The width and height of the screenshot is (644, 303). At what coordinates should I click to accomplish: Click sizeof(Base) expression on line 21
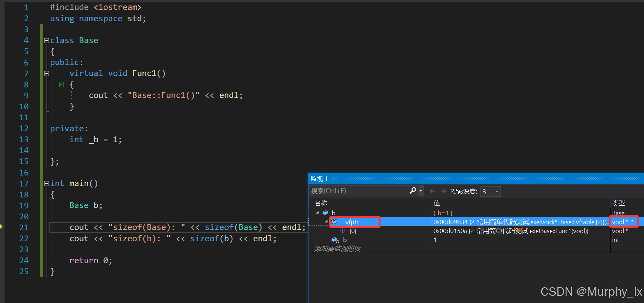[233, 227]
